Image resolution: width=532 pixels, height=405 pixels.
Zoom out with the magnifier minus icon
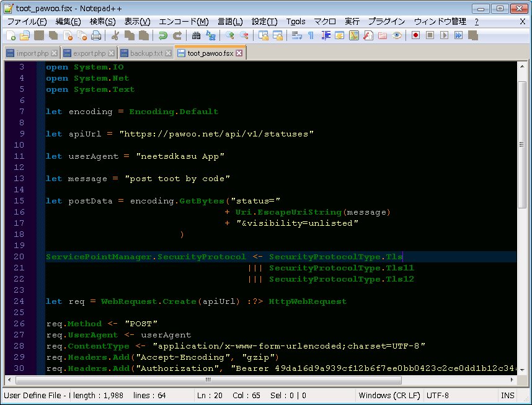click(x=244, y=35)
